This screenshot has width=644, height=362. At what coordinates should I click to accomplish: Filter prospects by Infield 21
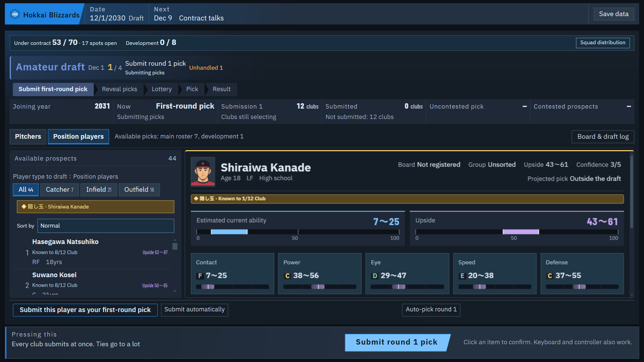pyautogui.click(x=99, y=190)
